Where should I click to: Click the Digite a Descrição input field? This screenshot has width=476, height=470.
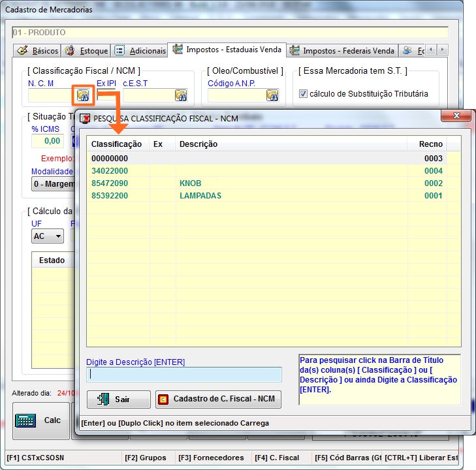tap(184, 375)
